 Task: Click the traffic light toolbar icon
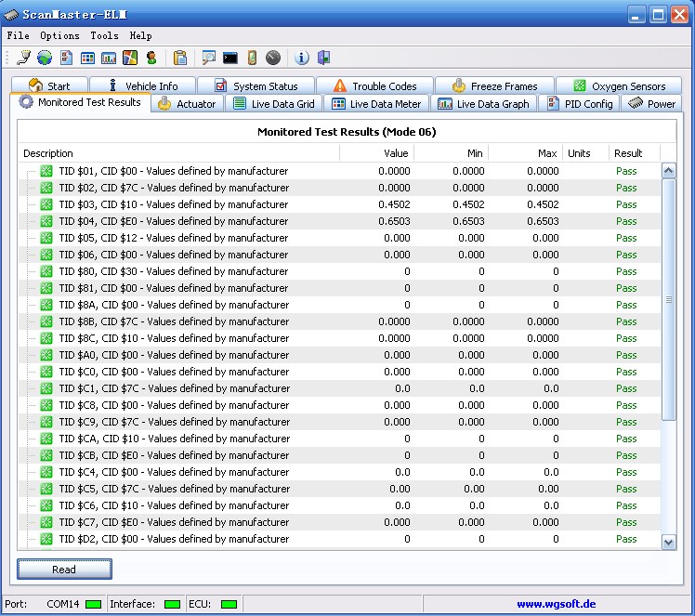pyautogui.click(x=151, y=58)
